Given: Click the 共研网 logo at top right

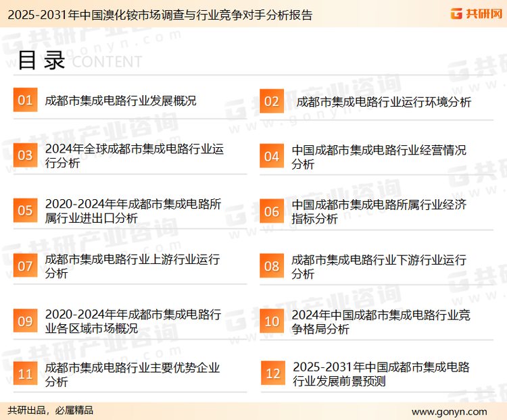Looking at the screenshot, I should (x=477, y=14).
